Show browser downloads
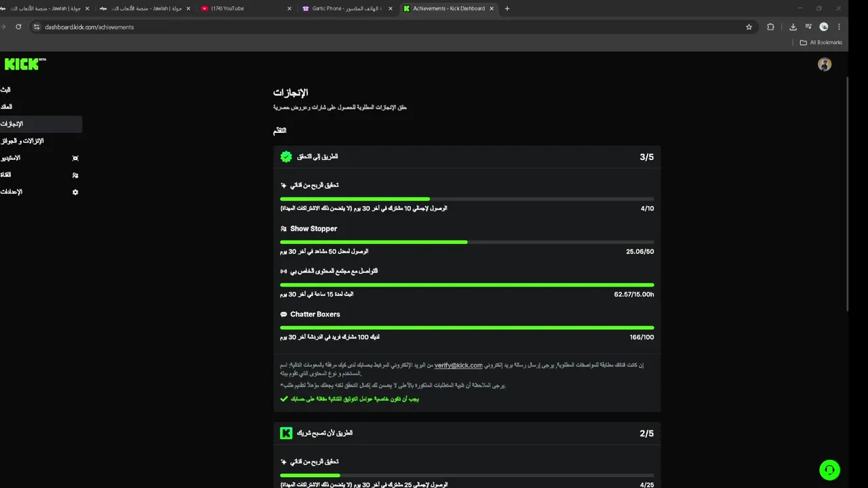Viewport: 868px width, 488px height. (x=793, y=27)
